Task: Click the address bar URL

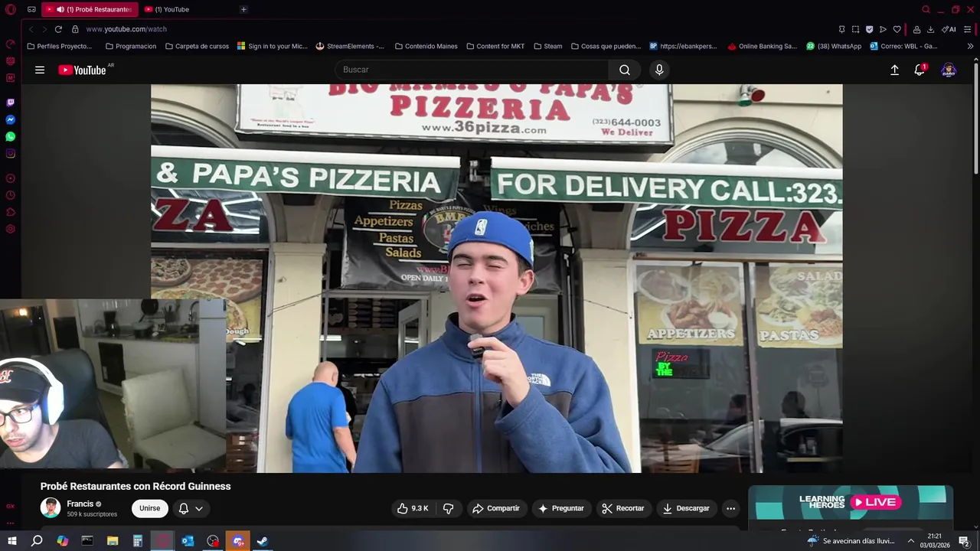Action: tap(126, 29)
